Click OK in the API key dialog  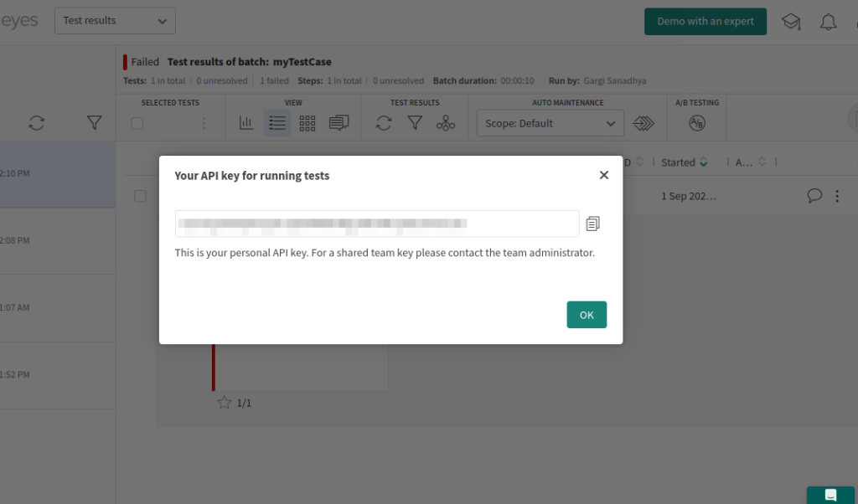(x=587, y=315)
